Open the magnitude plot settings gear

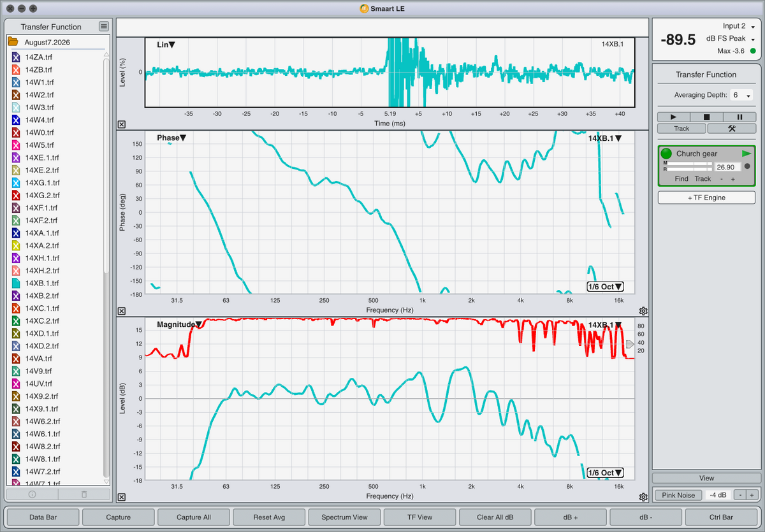coord(643,498)
